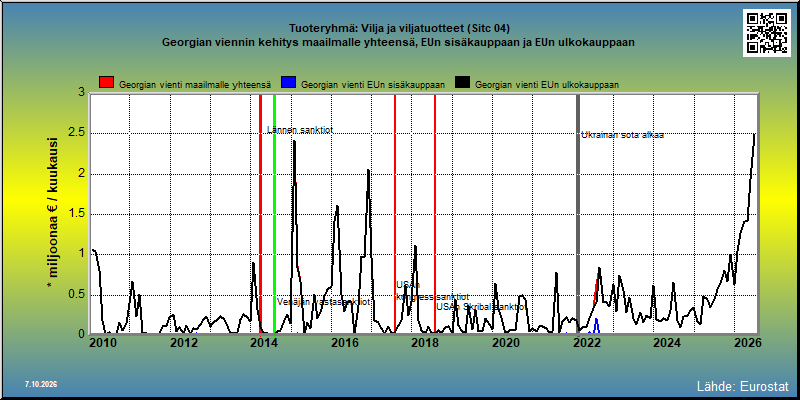Click the 7.10.2026 date stamp
This screenshot has height=400, width=800.
(x=40, y=384)
